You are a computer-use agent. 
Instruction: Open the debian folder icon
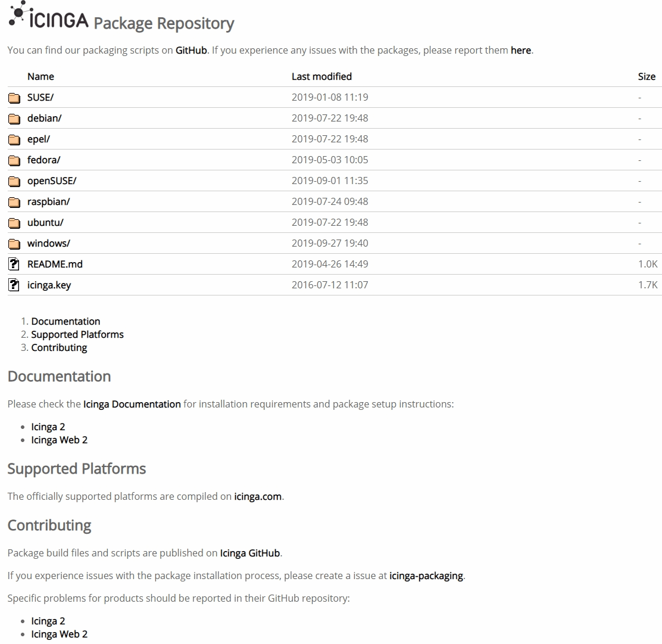tap(14, 118)
